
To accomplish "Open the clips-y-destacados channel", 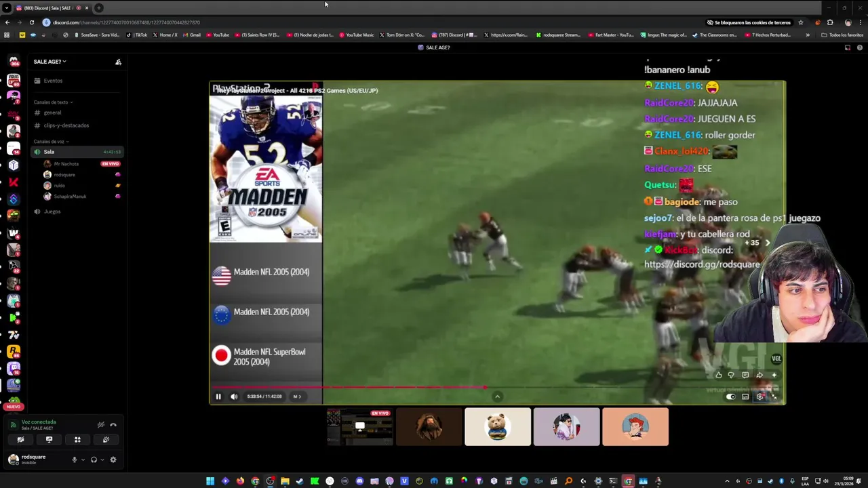I will [77, 125].
